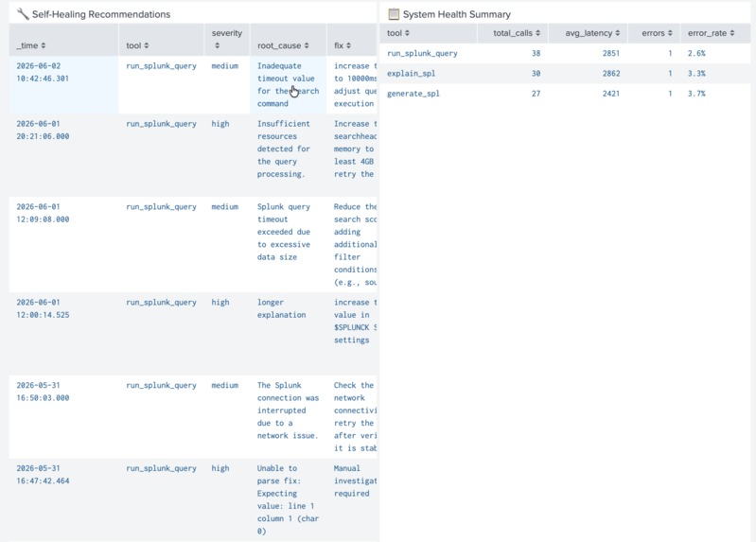Click timestamp 2026-06-02 10:42:46.301
This screenshot has width=756, height=542.
click(x=43, y=72)
